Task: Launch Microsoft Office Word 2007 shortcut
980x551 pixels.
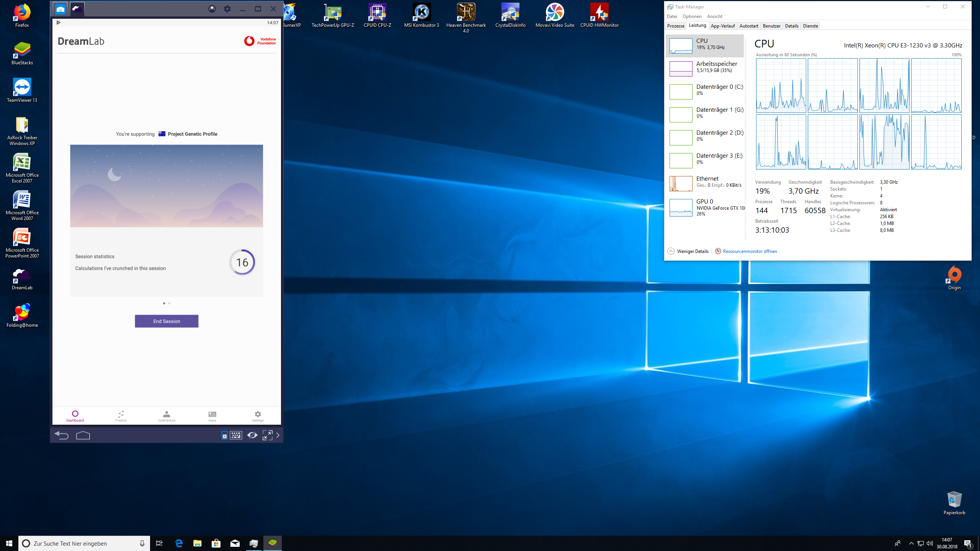Action: pos(22,206)
